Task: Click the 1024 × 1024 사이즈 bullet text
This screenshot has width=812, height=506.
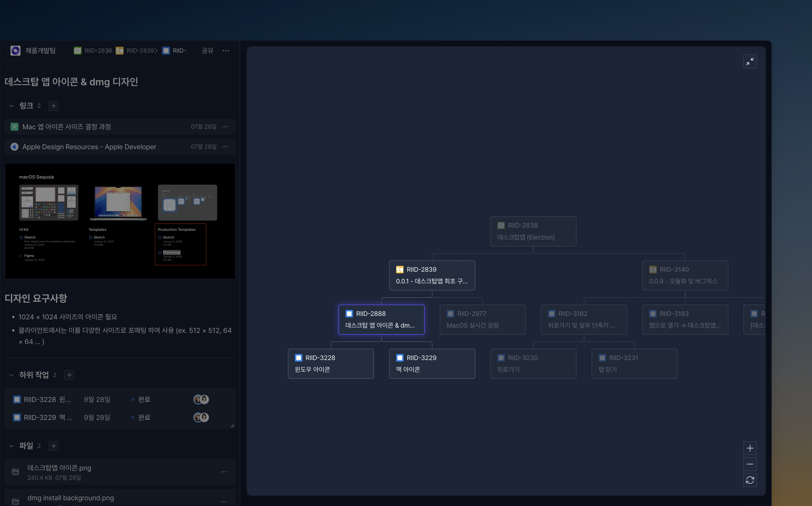Action: click(68, 317)
